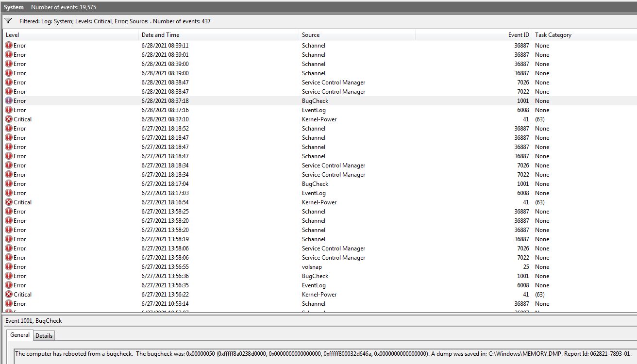Click error icon of 13:56:55 volsnap event
The width and height of the screenshot is (637, 364).
[x=9, y=267]
